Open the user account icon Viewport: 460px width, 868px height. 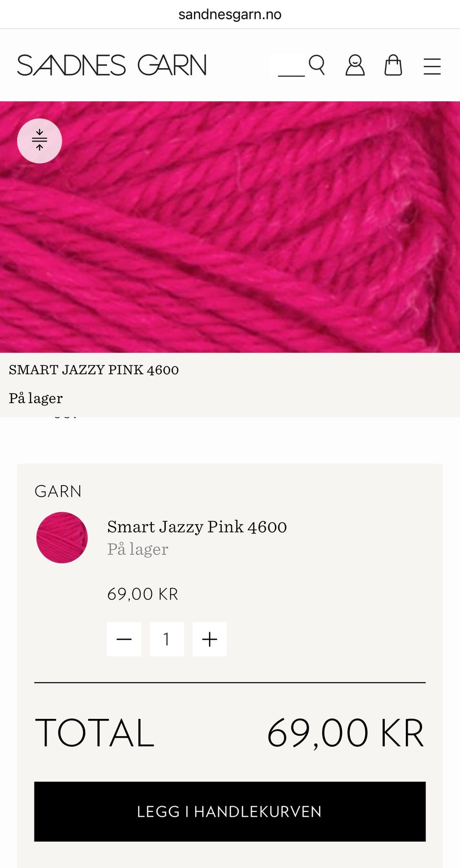[x=355, y=65]
